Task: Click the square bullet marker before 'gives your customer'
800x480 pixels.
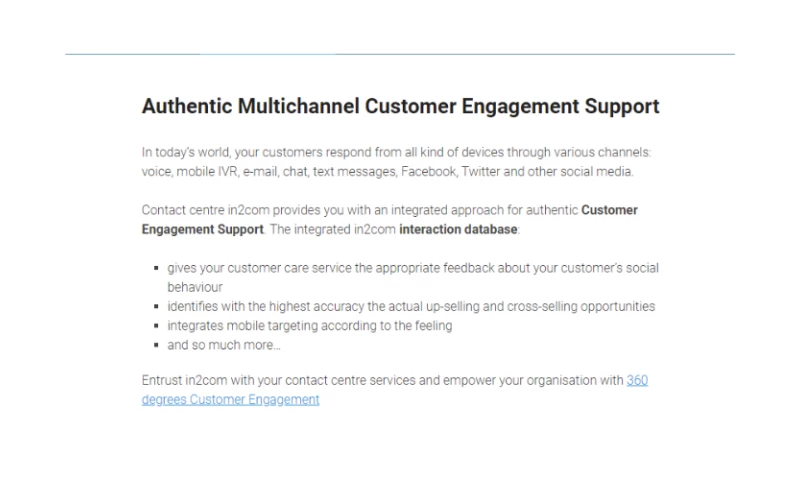Action: (x=157, y=269)
